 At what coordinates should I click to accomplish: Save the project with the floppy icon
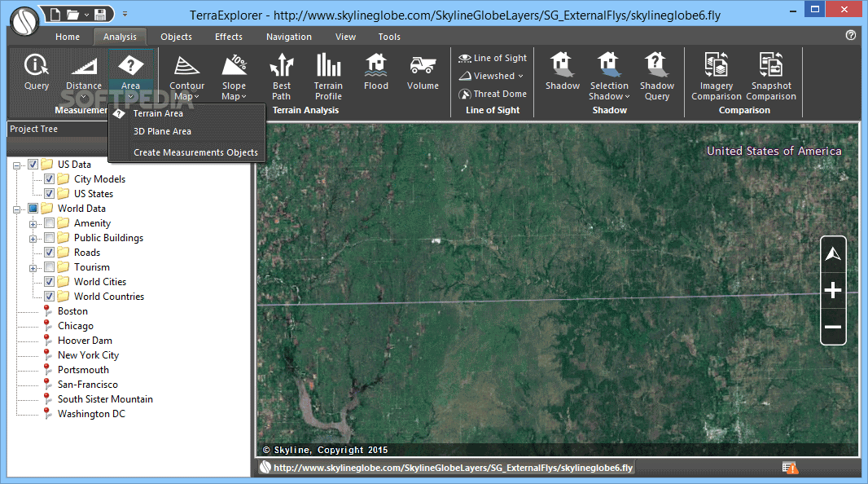pos(100,15)
